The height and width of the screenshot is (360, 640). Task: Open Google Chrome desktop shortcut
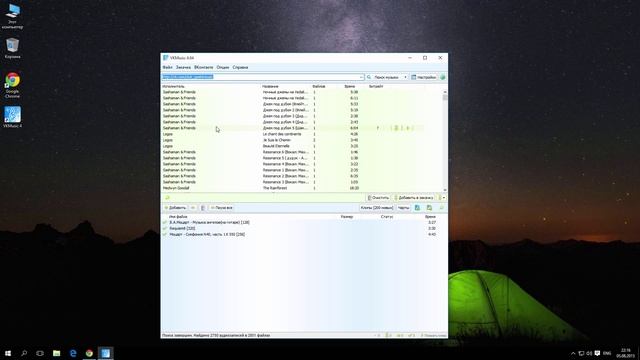coord(12,85)
